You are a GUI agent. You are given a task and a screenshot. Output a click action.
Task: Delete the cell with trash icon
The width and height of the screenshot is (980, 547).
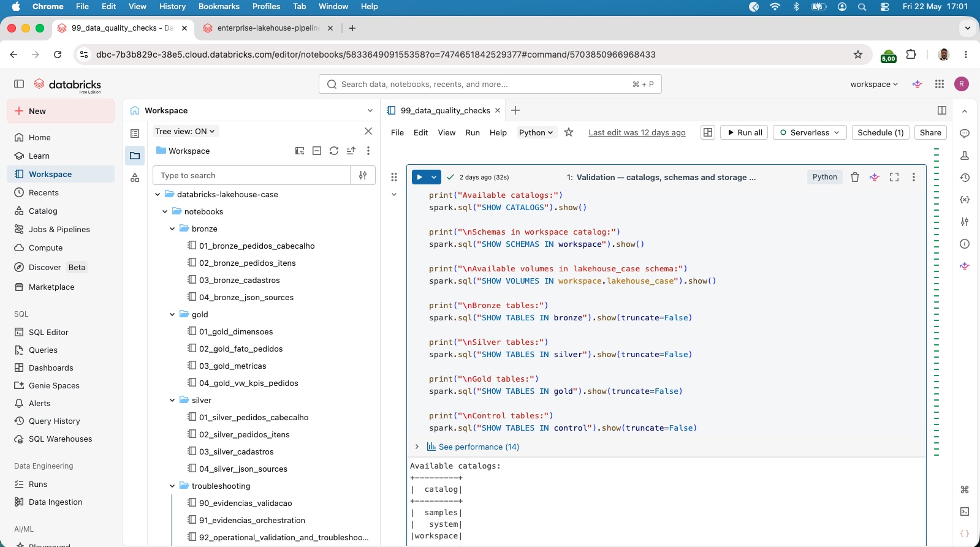point(855,177)
